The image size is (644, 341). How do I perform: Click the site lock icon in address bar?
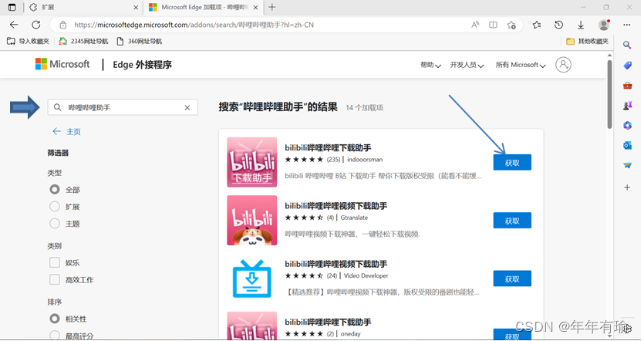pyautogui.click(x=62, y=25)
